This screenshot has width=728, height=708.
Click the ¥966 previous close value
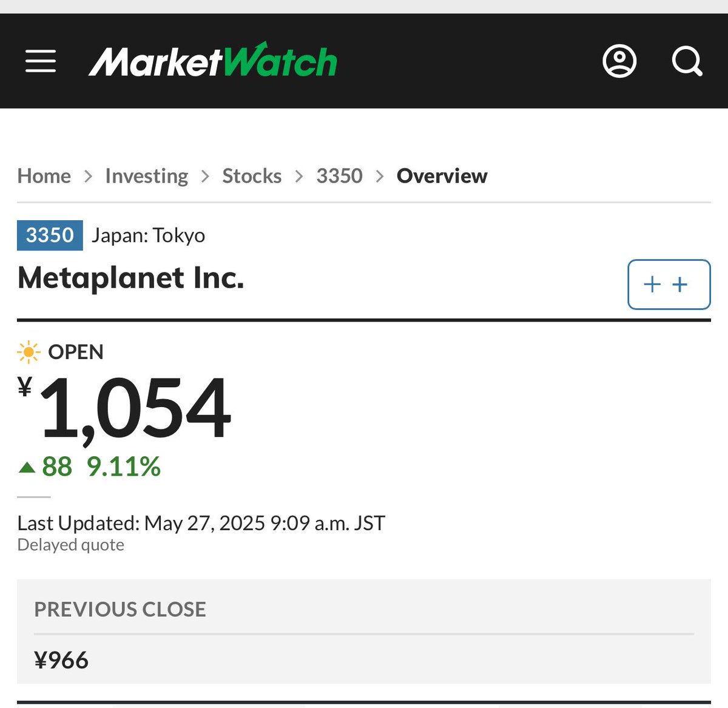tap(61, 660)
